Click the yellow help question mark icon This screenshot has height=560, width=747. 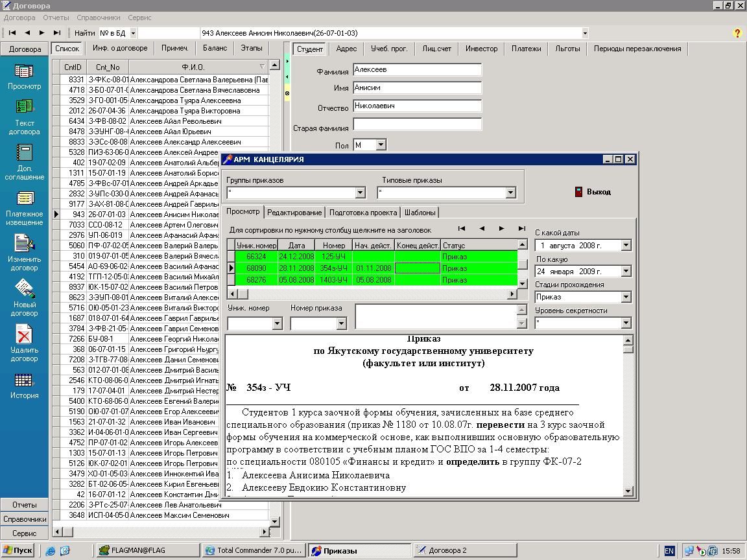[x=737, y=33]
